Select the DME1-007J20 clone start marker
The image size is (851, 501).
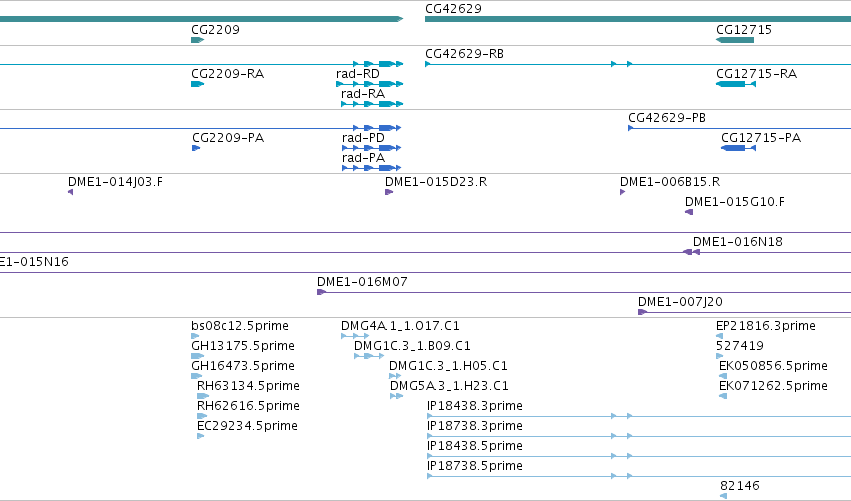[x=643, y=312]
